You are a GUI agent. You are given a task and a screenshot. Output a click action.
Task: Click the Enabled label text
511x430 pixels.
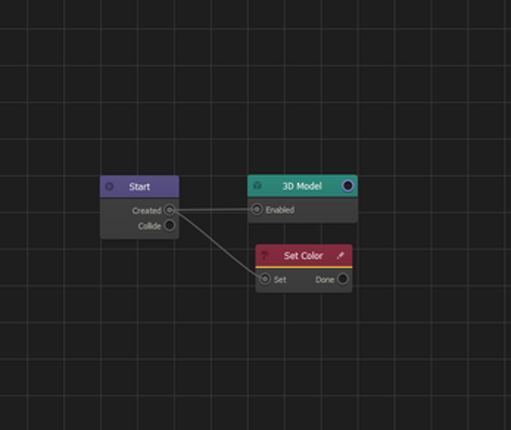click(x=280, y=210)
